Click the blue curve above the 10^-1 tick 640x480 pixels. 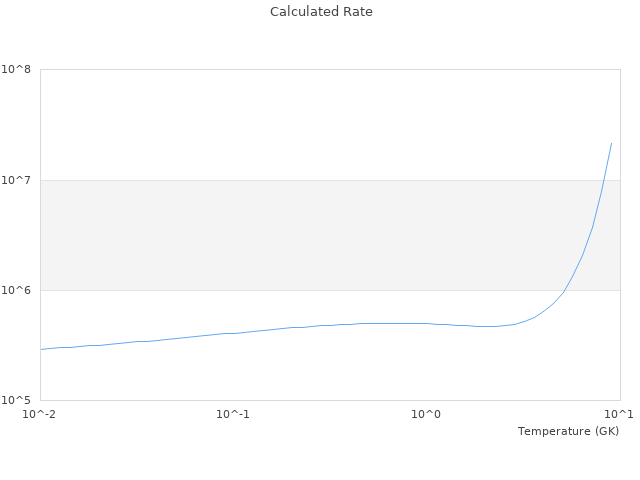[233, 333]
